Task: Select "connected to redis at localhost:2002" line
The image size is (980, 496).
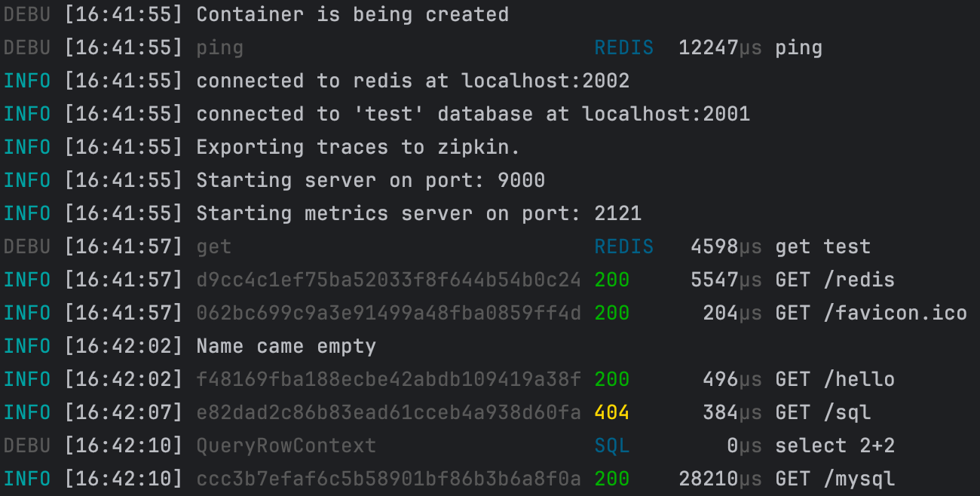Action: click(x=413, y=81)
